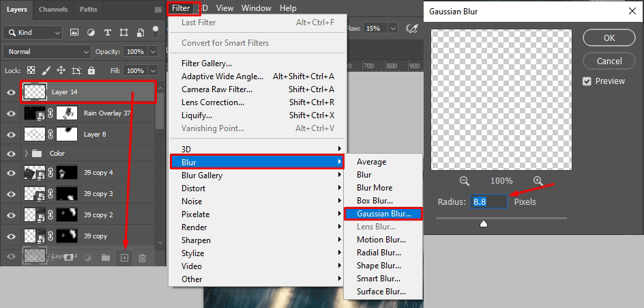Open the Normal blend mode dropdown
This screenshot has width=644, height=308.
click(x=47, y=52)
